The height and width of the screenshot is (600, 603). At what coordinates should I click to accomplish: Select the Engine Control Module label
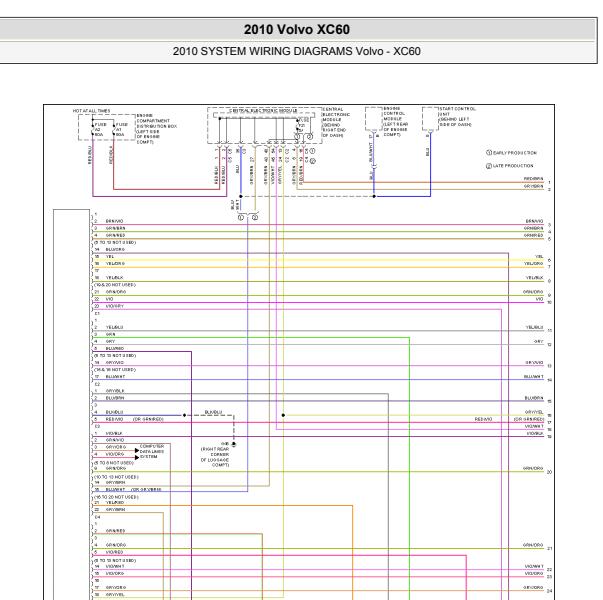point(395,122)
